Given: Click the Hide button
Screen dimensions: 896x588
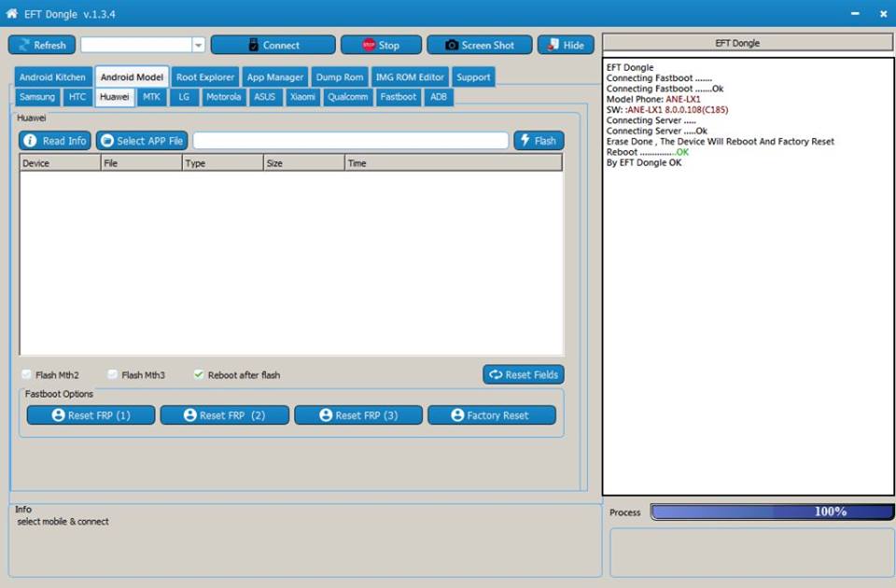Looking at the screenshot, I should pyautogui.click(x=566, y=45).
